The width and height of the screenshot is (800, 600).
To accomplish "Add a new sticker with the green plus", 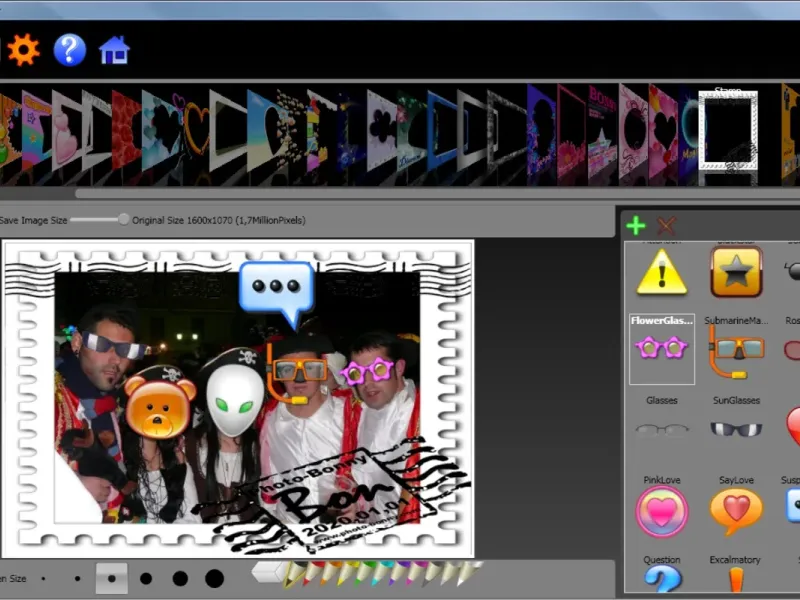I will [x=636, y=226].
